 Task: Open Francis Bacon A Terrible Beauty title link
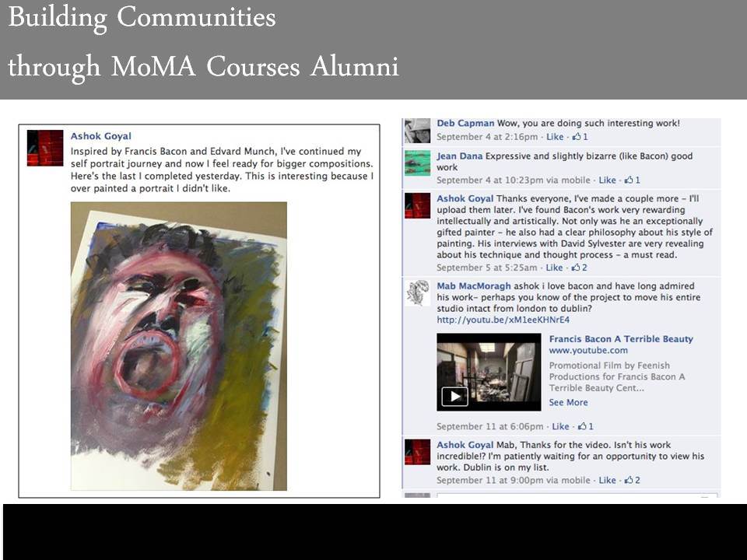tap(621, 339)
